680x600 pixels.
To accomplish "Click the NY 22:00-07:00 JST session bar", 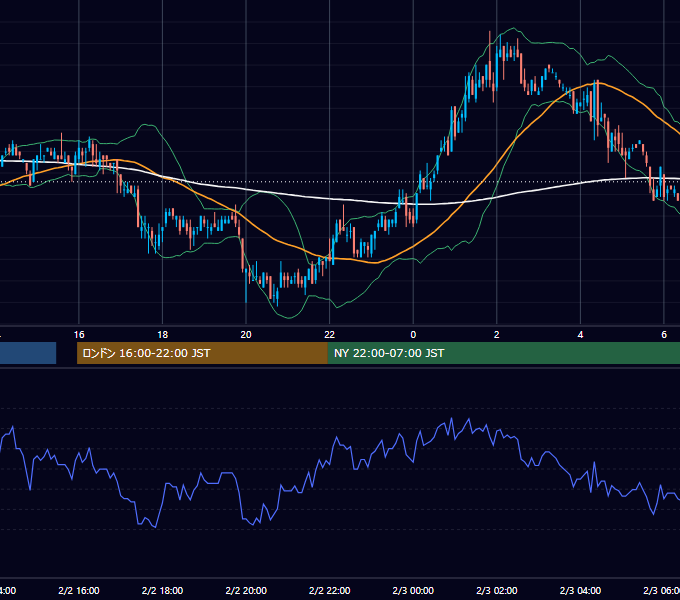I will (503, 353).
